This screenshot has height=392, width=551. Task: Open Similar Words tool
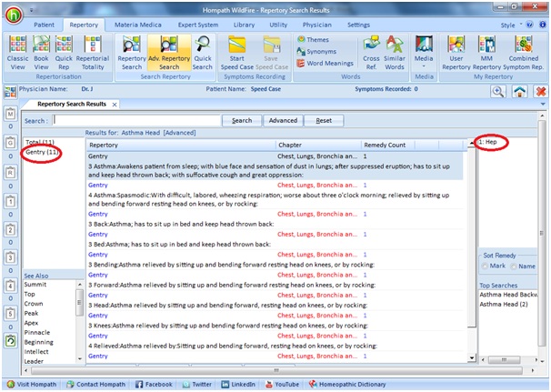(x=395, y=53)
